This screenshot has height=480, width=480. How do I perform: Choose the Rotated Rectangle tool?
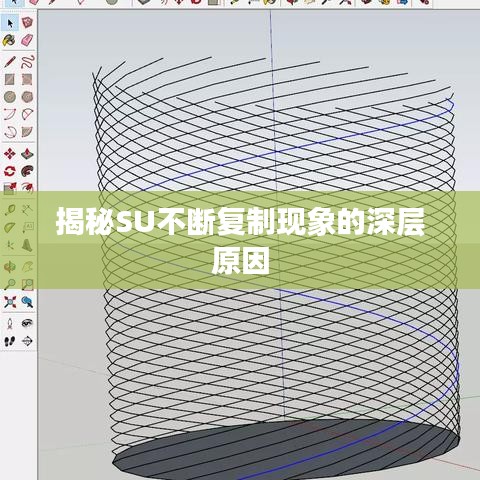point(27,80)
